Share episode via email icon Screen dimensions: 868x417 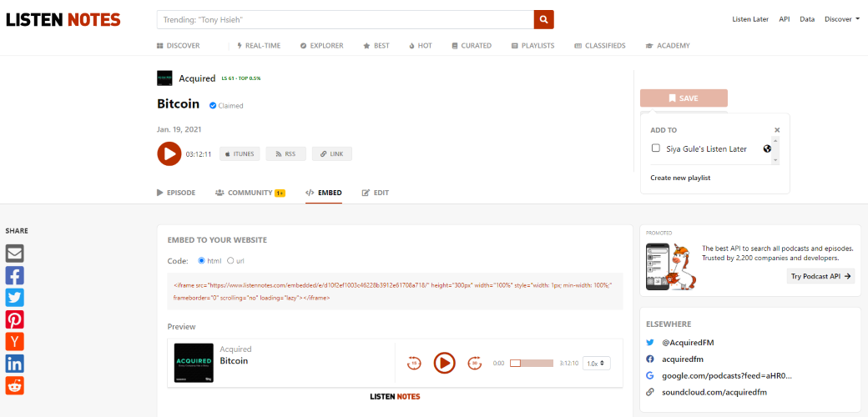pyautogui.click(x=15, y=254)
